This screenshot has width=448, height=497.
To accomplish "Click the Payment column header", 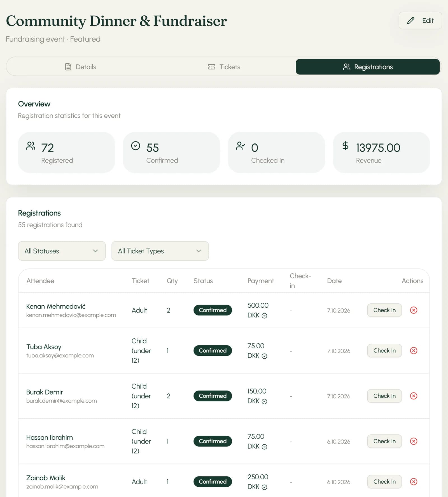I will coord(261,281).
